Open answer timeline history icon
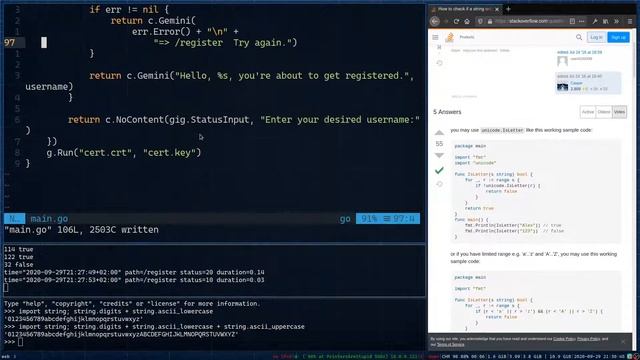Viewport: 640px width, 360px height. coord(439,184)
